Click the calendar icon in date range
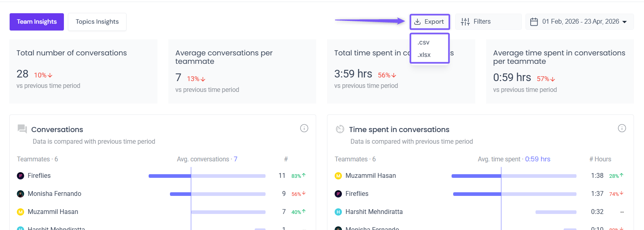Screen dimensions: 644x230 (x=534, y=22)
